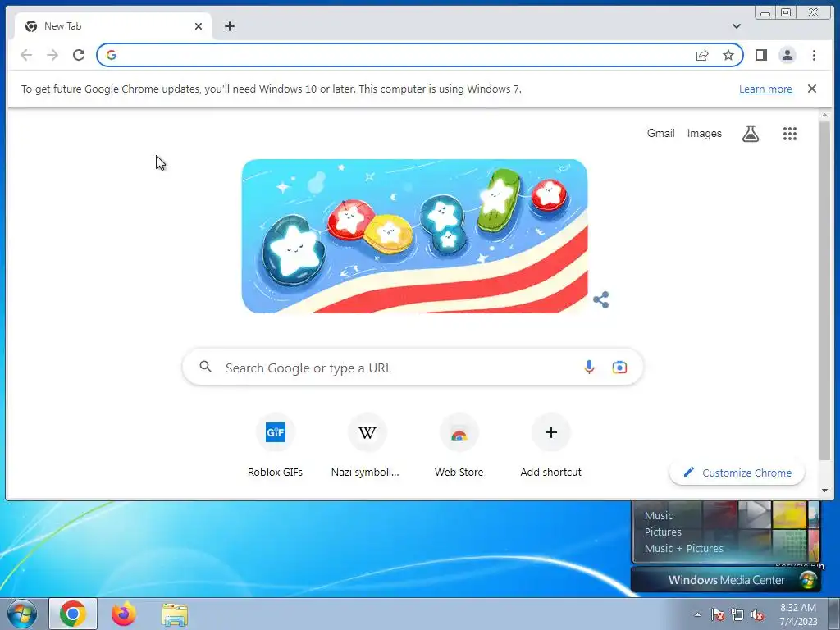840x630 pixels.
Task: Click the Chrome taskbar icon
Action: 73,614
